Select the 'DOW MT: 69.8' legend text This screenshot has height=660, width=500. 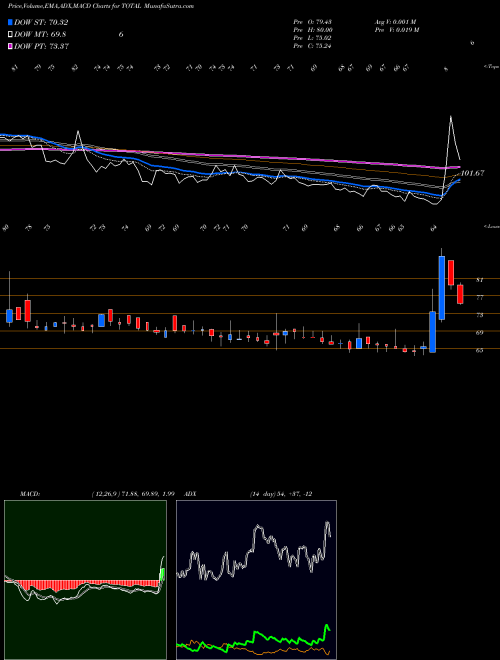(40, 35)
